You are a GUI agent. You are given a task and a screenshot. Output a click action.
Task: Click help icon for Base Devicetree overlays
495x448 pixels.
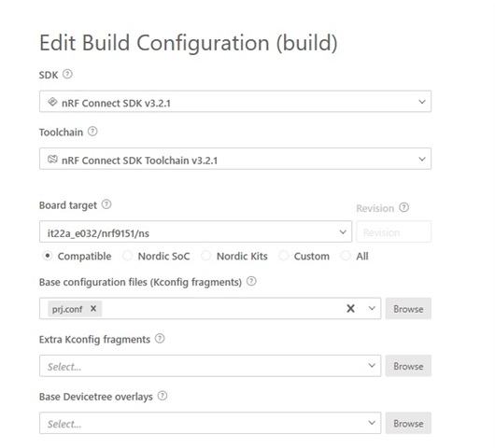click(x=163, y=396)
